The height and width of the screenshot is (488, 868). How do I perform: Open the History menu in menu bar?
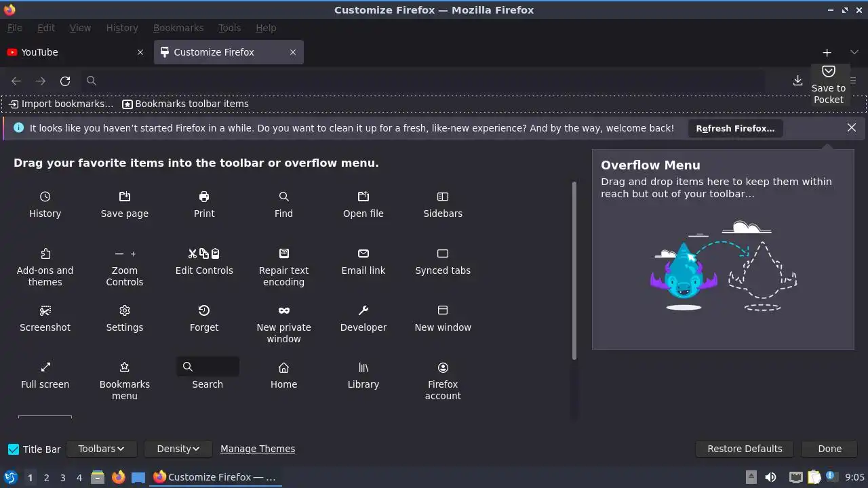122,28
